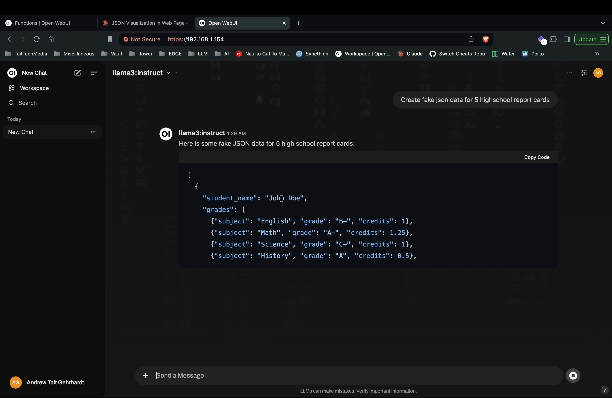Image resolution: width=612 pixels, height=398 pixels.
Task: Click the llama3:instruct response avatar
Action: click(x=166, y=134)
